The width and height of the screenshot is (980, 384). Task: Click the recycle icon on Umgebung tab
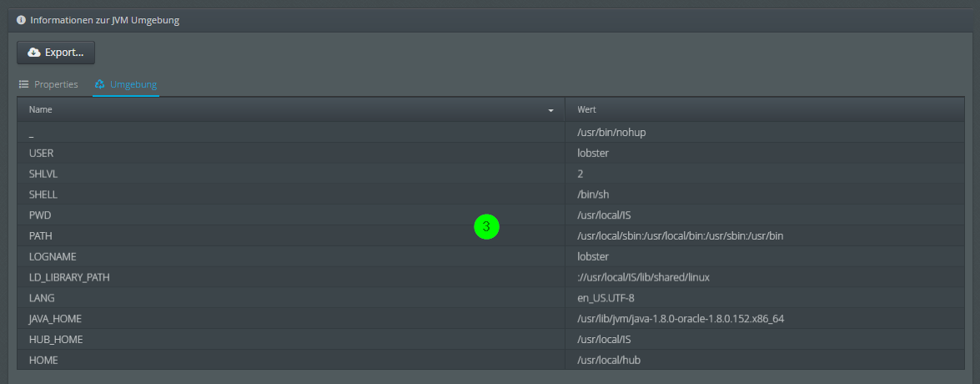pos(100,84)
